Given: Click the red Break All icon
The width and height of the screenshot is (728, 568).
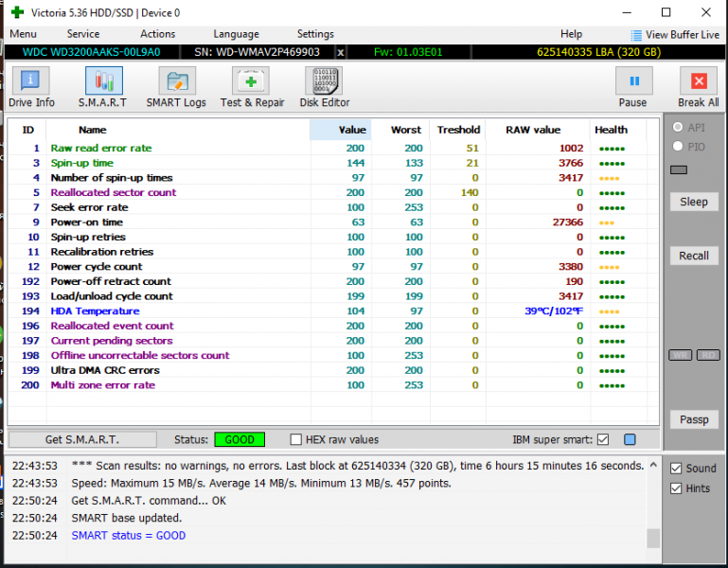Looking at the screenshot, I should [699, 87].
